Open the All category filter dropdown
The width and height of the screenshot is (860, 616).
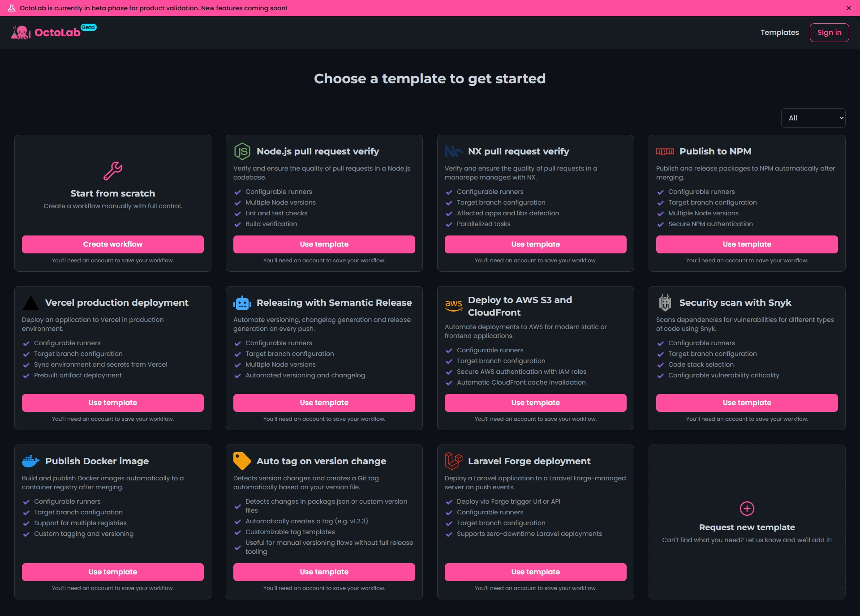click(813, 118)
